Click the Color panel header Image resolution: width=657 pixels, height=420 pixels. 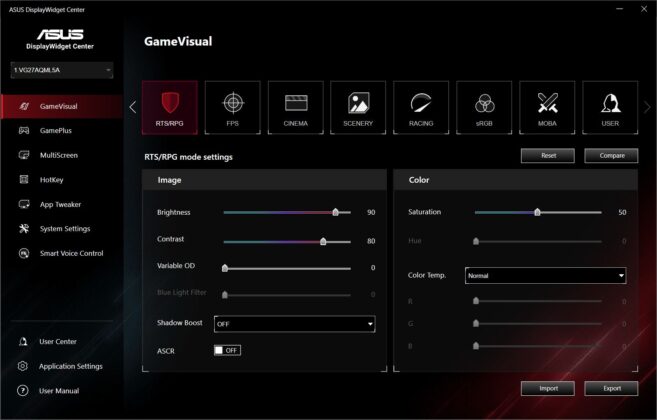point(516,180)
